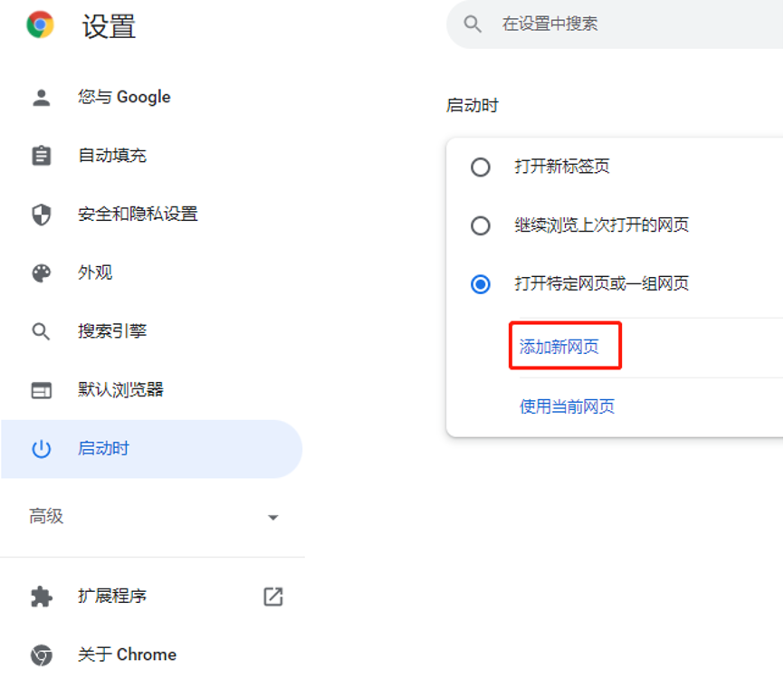Click the 使用当前网页 link
The image size is (784, 688).
click(x=567, y=406)
